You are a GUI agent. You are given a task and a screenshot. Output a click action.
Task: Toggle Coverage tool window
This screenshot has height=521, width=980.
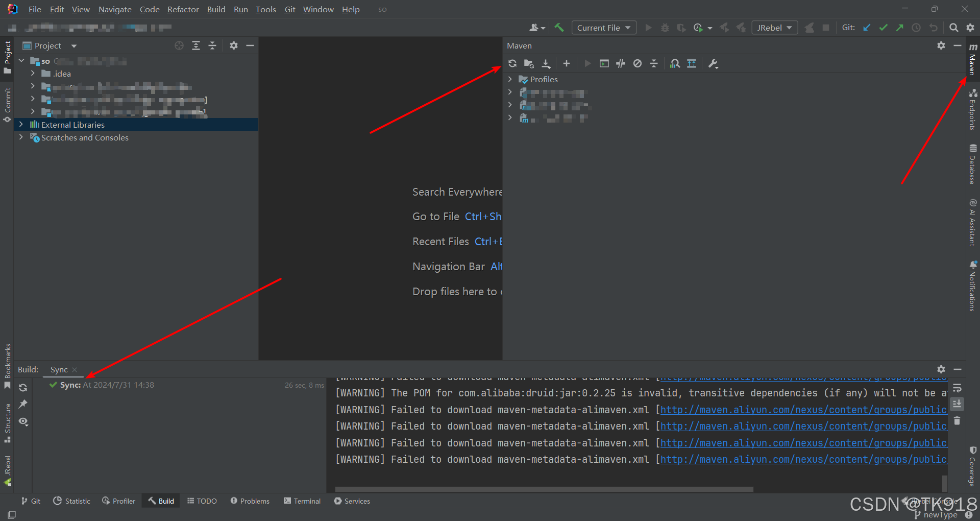point(972,466)
